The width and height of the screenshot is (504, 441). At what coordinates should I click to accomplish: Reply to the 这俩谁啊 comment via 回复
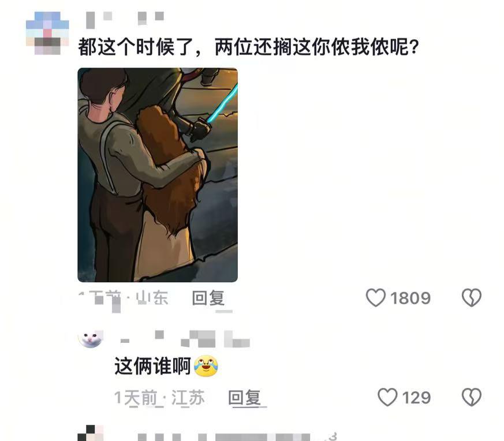244,397
